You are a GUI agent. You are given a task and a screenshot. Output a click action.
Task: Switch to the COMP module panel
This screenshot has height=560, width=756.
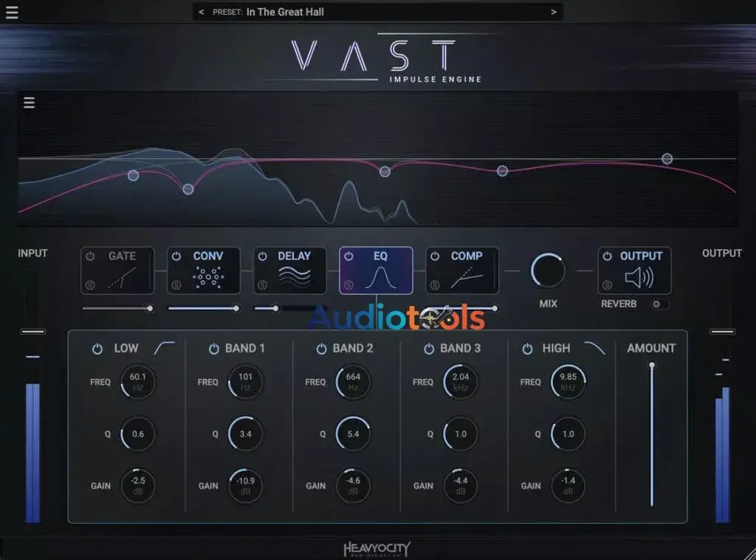tap(463, 270)
